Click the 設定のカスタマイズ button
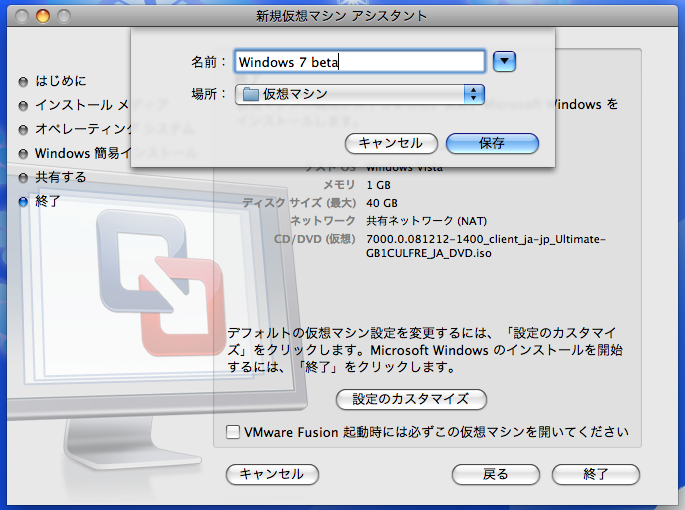Screen dimensions: 685x510 point(411,399)
